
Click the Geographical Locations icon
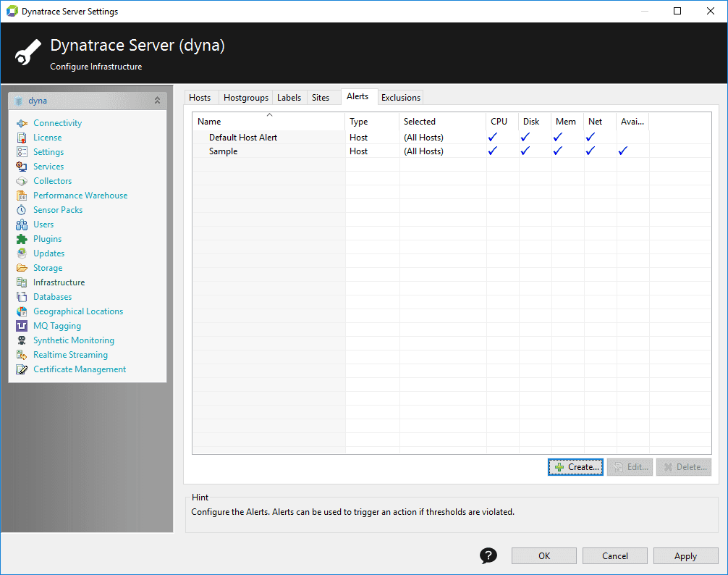[22, 311]
